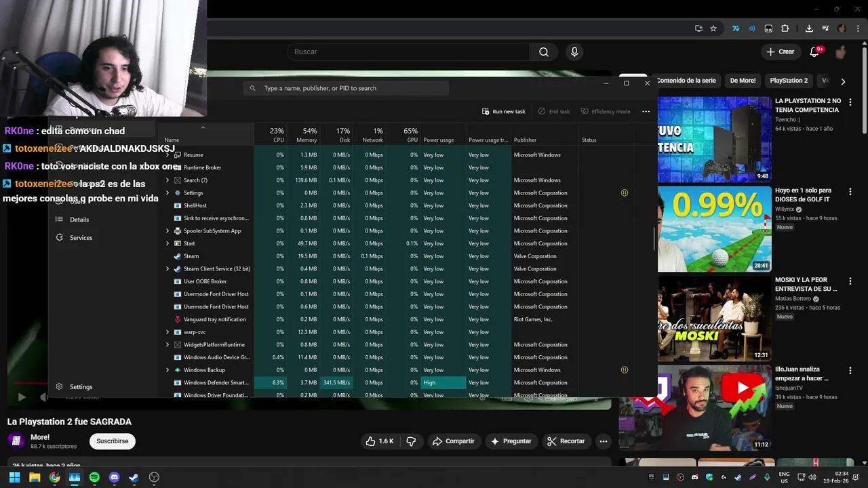Click the Task Manager Details sidebar icon
Viewport: 868px width, 488px height.
(59, 220)
